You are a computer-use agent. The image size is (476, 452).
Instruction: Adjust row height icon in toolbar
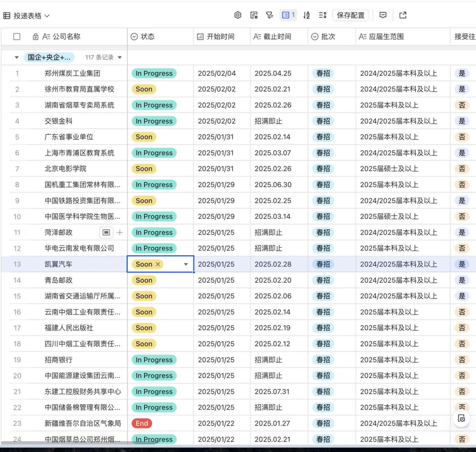pyautogui.click(x=323, y=15)
